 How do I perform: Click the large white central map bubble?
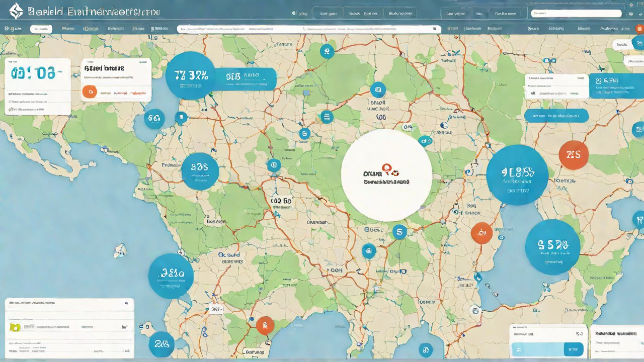click(x=386, y=175)
